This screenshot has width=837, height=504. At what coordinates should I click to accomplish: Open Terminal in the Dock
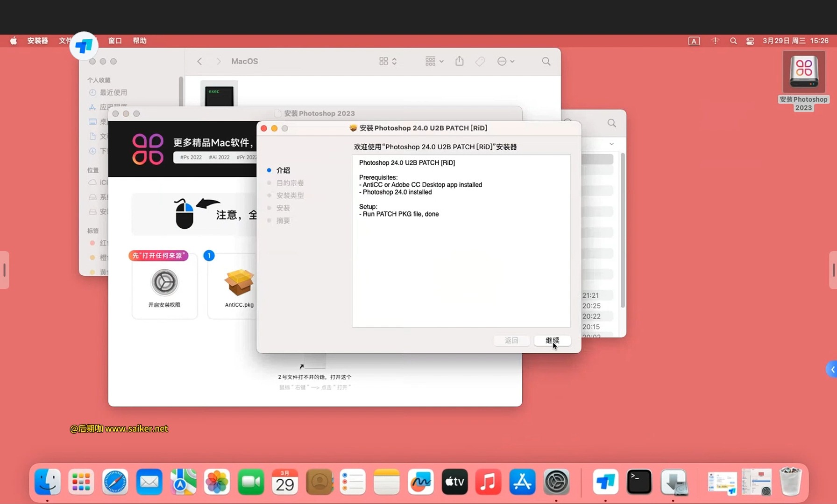pyautogui.click(x=639, y=482)
